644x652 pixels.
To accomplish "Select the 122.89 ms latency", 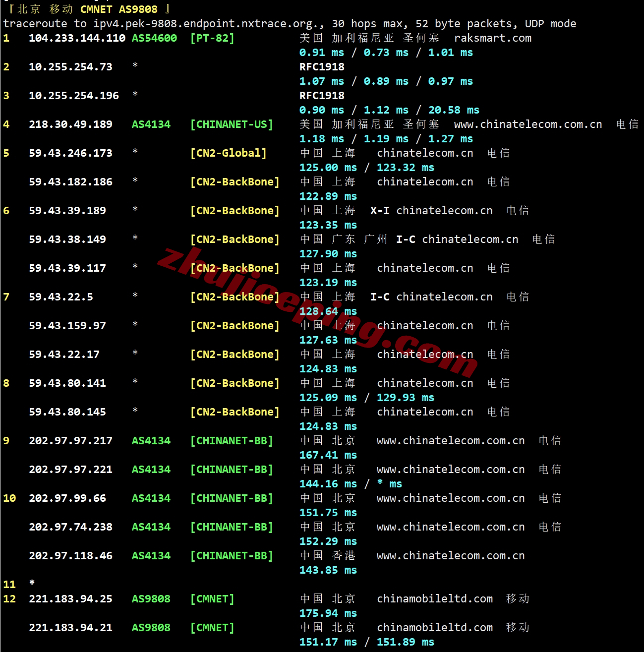I will [328, 196].
